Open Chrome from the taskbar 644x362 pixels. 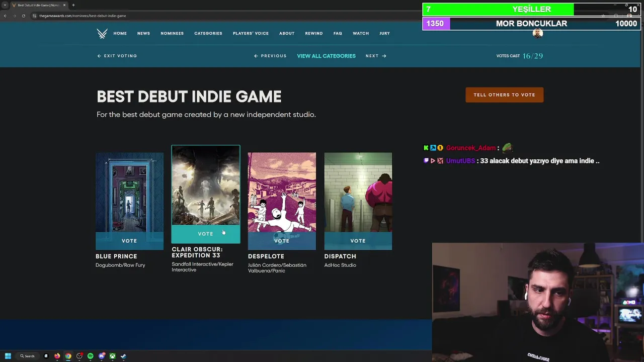(68, 356)
